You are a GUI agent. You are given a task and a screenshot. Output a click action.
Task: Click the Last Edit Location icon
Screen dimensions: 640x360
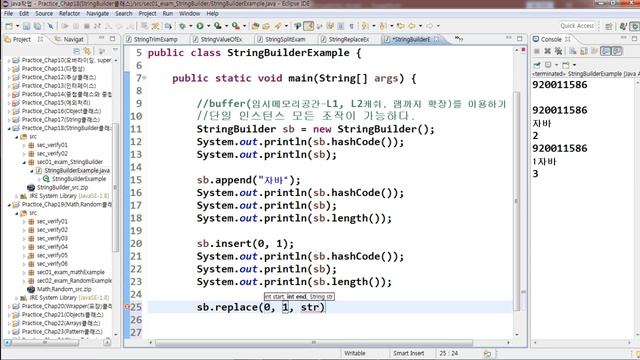click(400, 26)
